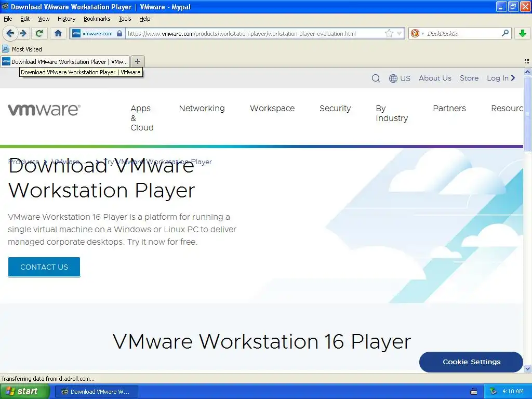Click the keyboard icon in taskbar
Image resolution: width=532 pixels, height=399 pixels.
click(474, 392)
